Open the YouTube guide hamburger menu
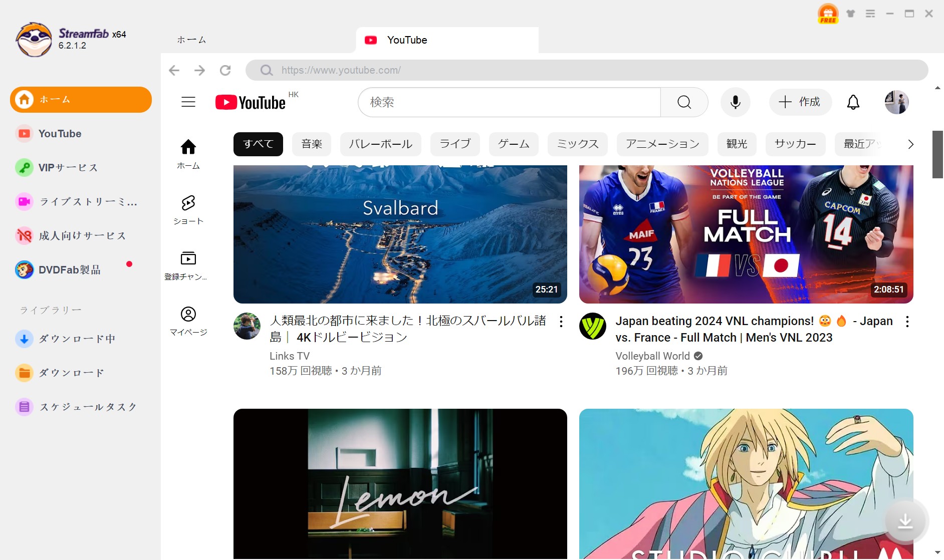Screen dimensions: 944x560 (188, 102)
